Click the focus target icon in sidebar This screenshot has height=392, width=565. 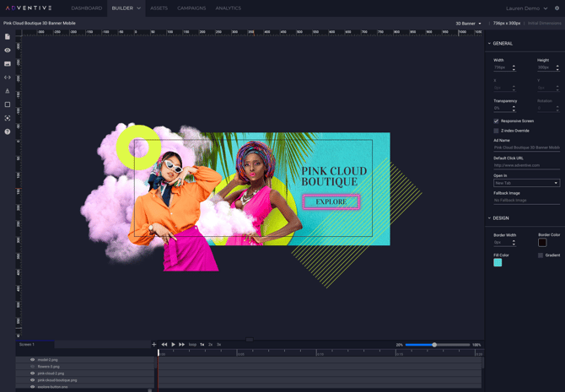tap(8, 118)
